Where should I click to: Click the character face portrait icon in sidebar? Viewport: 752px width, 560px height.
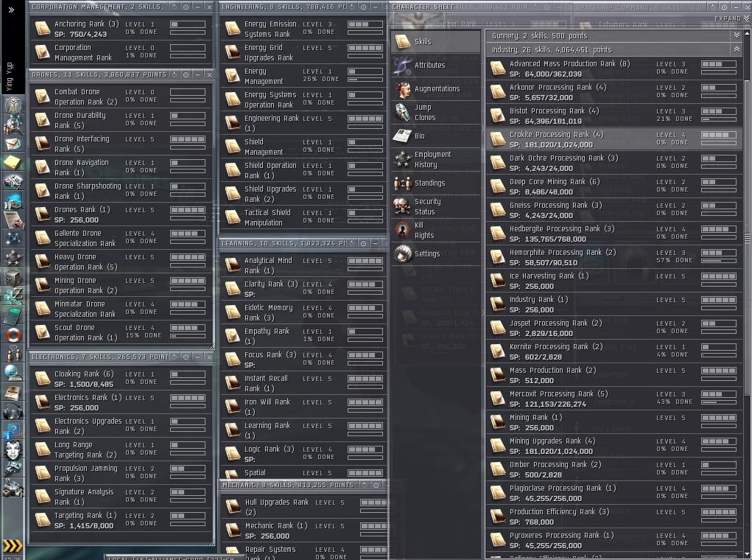(x=13, y=449)
